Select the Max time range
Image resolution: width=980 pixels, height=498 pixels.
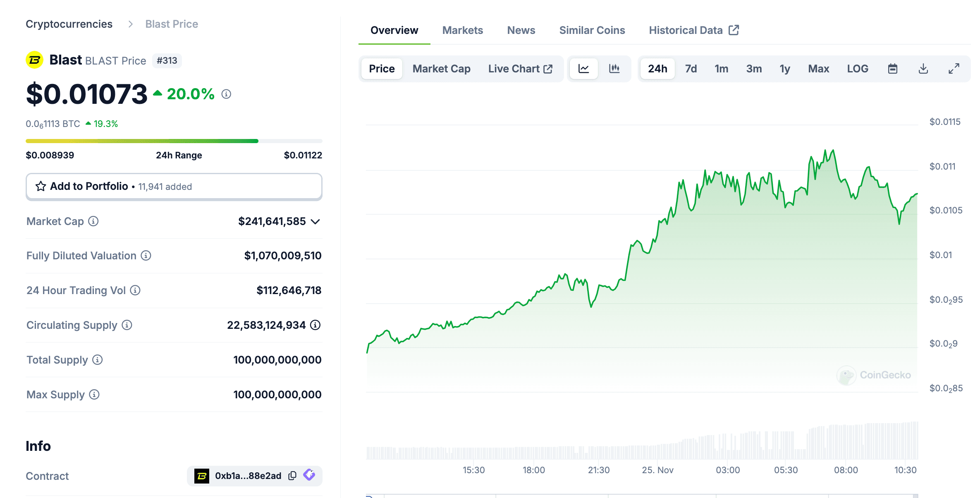818,69
